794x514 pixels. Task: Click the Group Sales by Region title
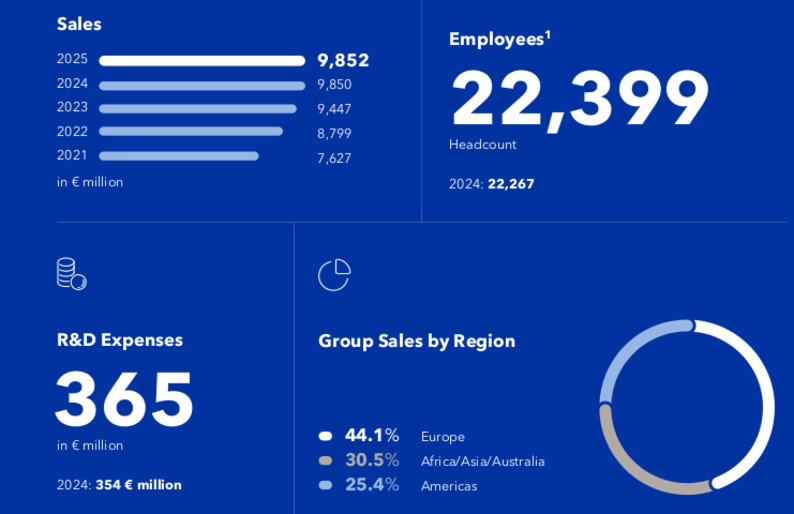pos(416,341)
